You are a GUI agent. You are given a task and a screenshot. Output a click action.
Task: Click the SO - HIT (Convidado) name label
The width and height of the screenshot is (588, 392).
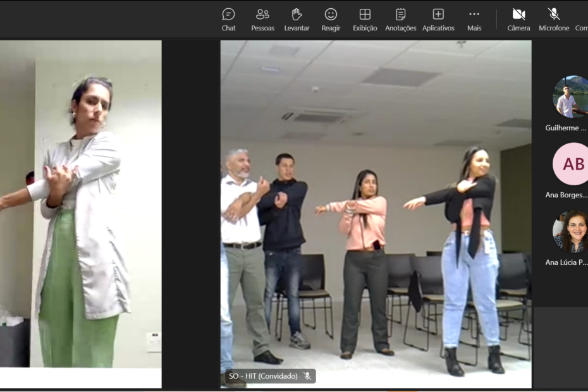(x=263, y=376)
